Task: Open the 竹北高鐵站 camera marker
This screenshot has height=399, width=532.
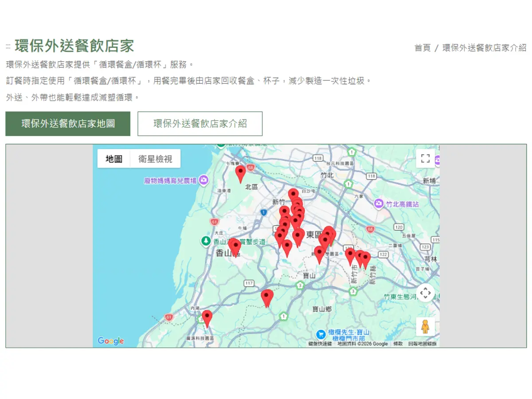Action: click(379, 203)
